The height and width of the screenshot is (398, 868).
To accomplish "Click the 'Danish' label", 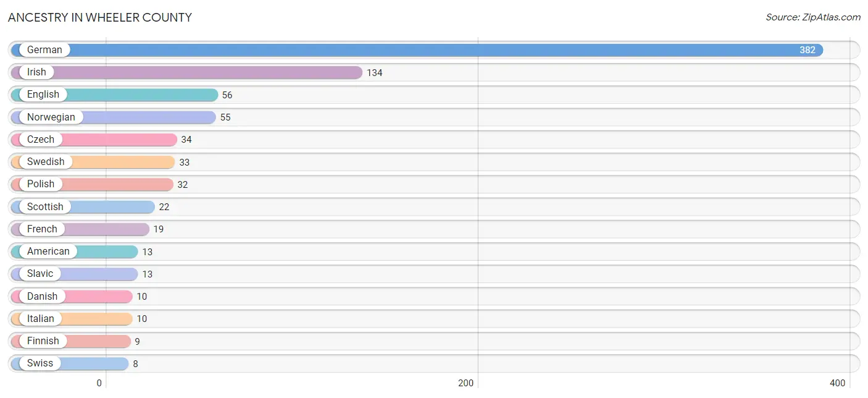I will 42,296.
